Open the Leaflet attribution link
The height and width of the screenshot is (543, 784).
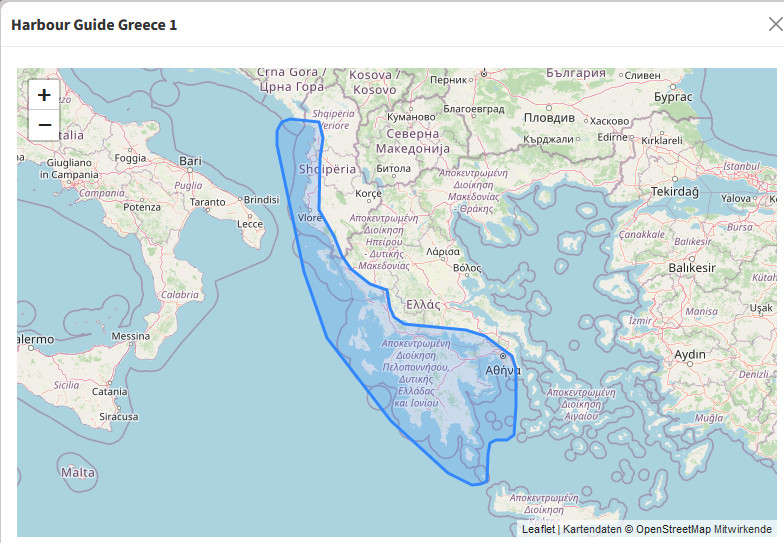[x=538, y=529]
